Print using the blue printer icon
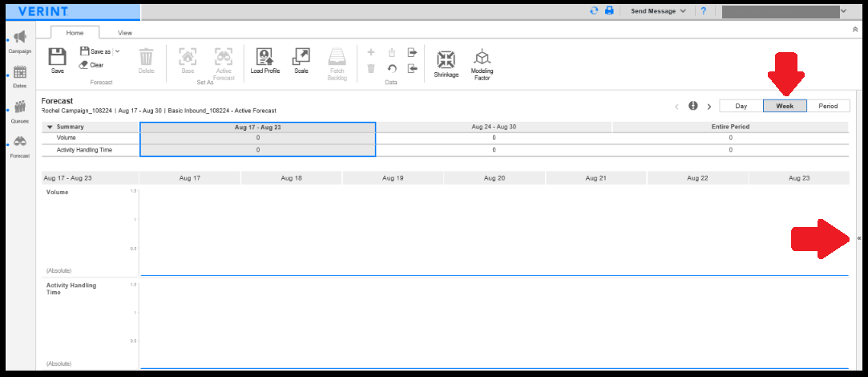This screenshot has height=377, width=868. [609, 10]
